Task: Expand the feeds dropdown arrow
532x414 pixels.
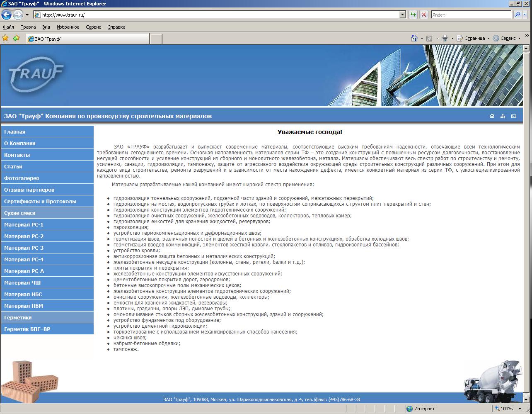Action: pos(437,38)
